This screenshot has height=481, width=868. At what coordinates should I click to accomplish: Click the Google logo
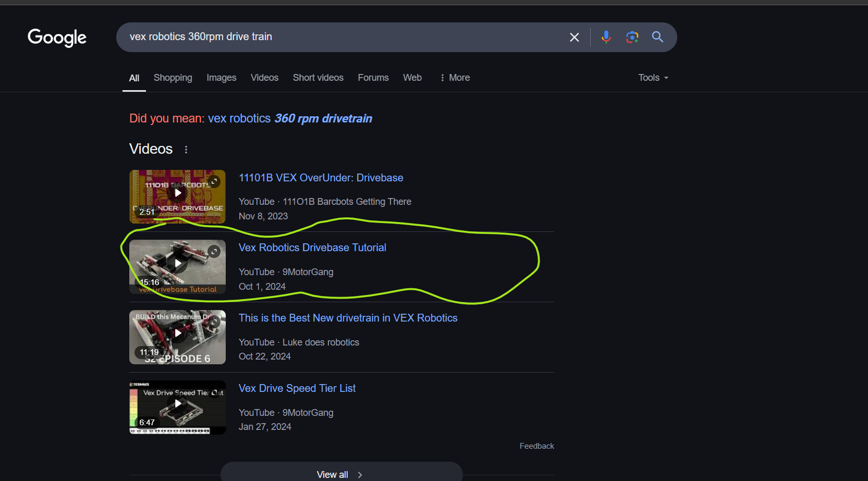[x=57, y=38]
